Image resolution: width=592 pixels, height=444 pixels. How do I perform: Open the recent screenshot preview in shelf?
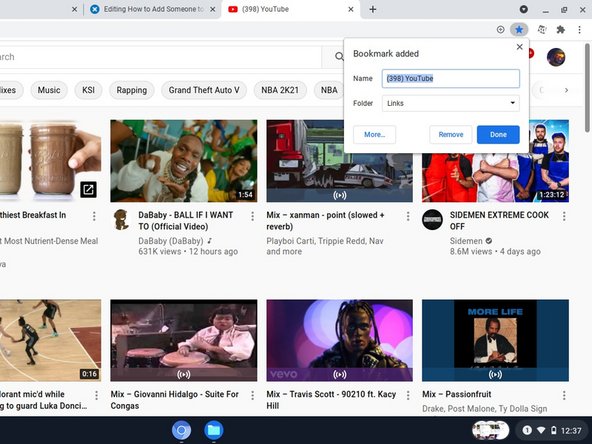[x=490, y=430]
